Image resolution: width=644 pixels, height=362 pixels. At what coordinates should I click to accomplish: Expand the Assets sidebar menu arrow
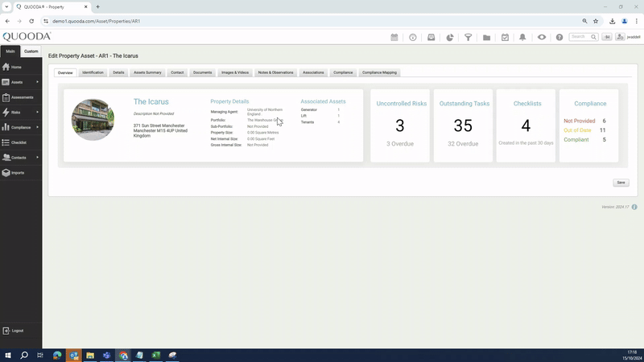click(37, 82)
